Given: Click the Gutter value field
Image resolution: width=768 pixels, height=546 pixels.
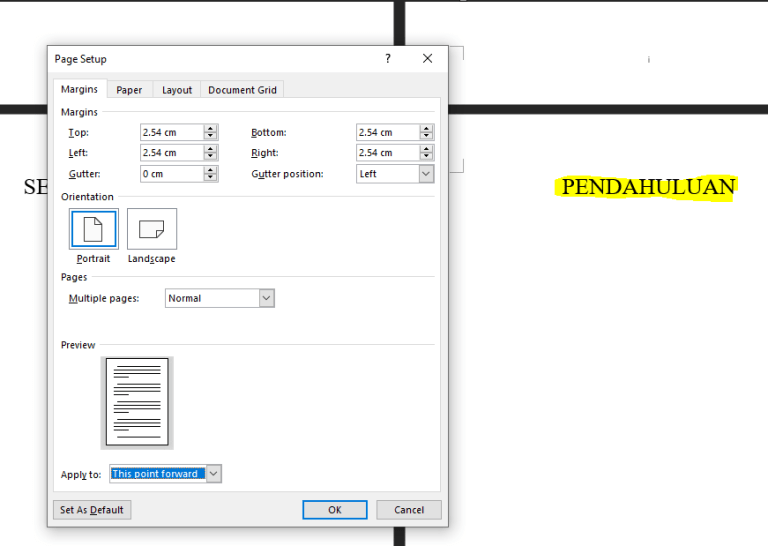Looking at the screenshot, I should 171,174.
